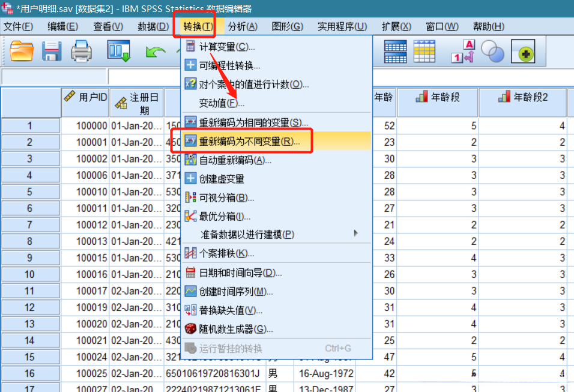The image size is (574, 392).
Task: Click the icon beside 最优分箱
Action: (190, 216)
